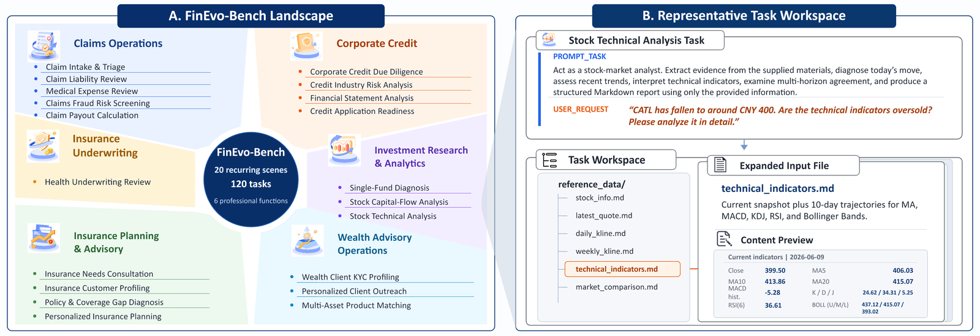
Task: Click the technical_indicators.md file title
Action: 777,189
